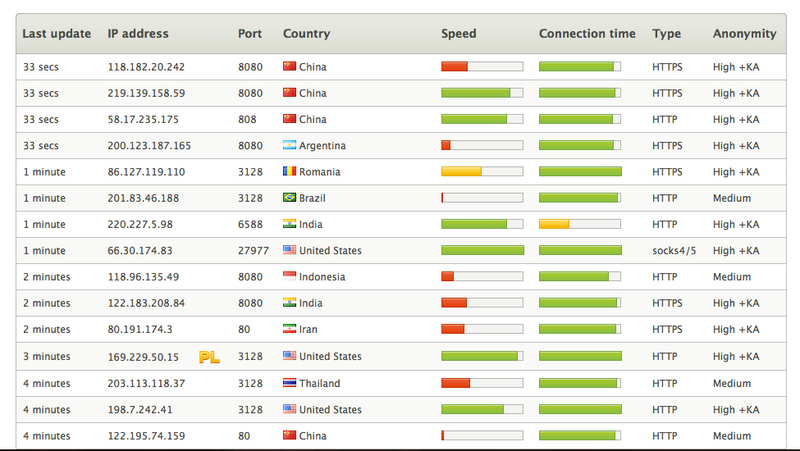Click HTTPS type in the Iran row

pyautogui.click(x=667, y=330)
